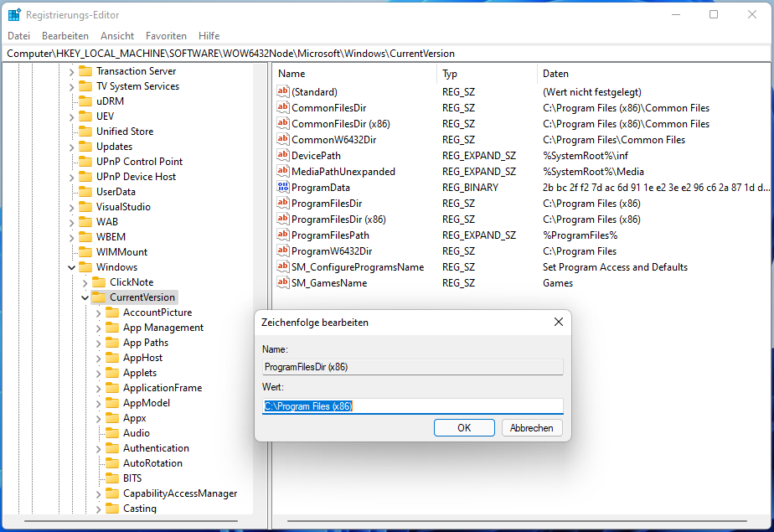This screenshot has width=774, height=532.
Task: Expand the ClickNote key
Action: tap(85, 283)
